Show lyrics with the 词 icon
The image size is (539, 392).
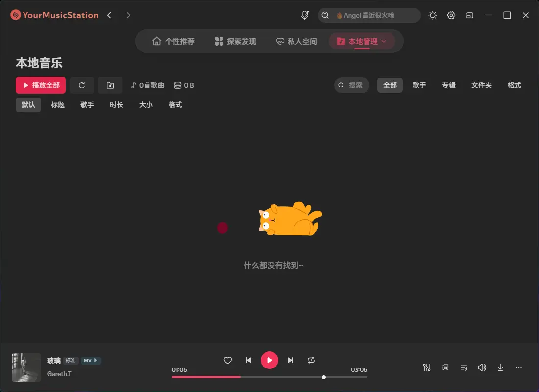[445, 367]
